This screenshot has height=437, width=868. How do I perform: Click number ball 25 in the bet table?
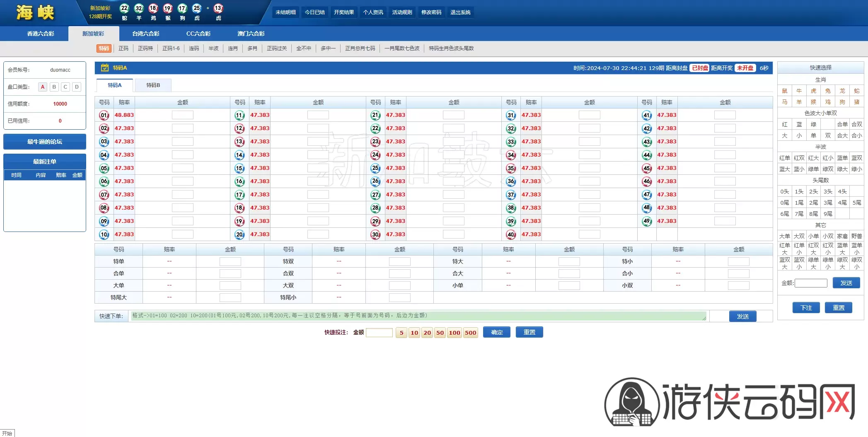pos(375,168)
